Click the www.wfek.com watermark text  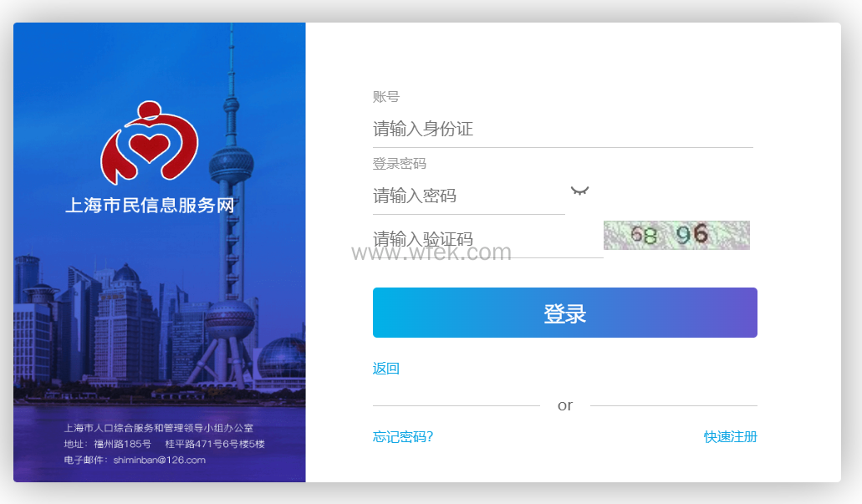pos(431,252)
